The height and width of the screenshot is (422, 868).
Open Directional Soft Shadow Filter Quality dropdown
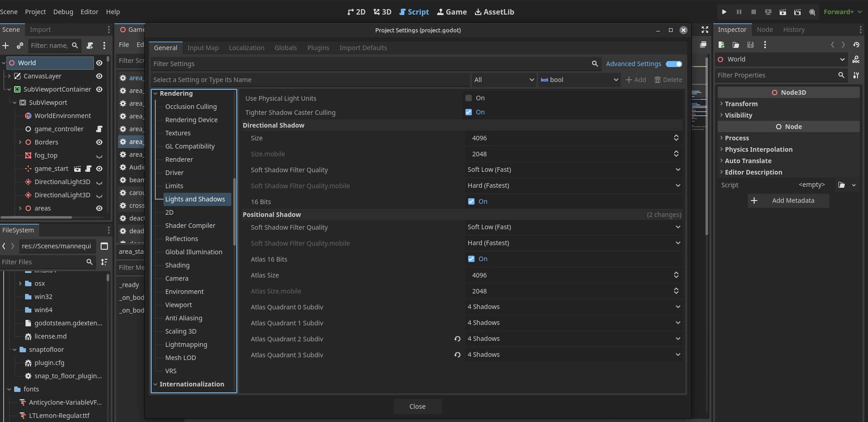pos(573,170)
